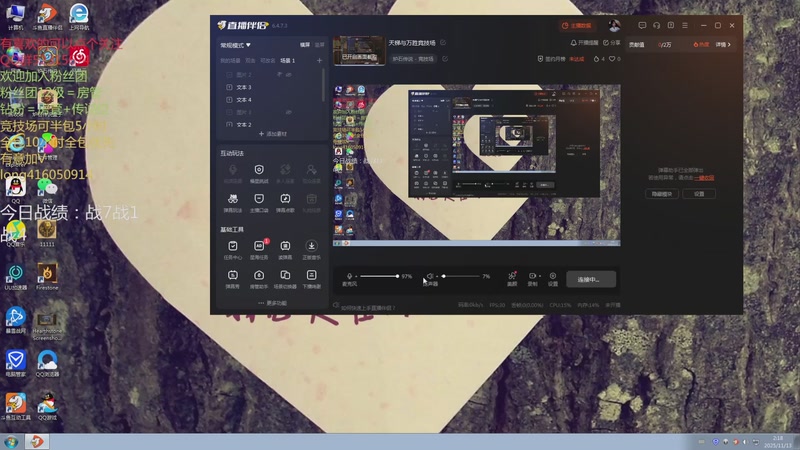Click the title bar icon beside the headset
Image resolution: width=800 pixels, height=450 pixels.
671,25
